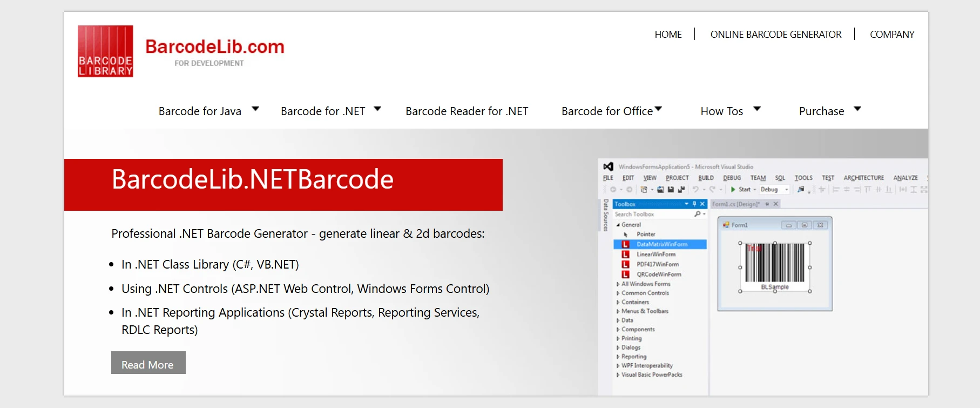Pin the Toolbox panel with pushpin icon
Image resolution: width=980 pixels, height=408 pixels.
[x=694, y=204]
